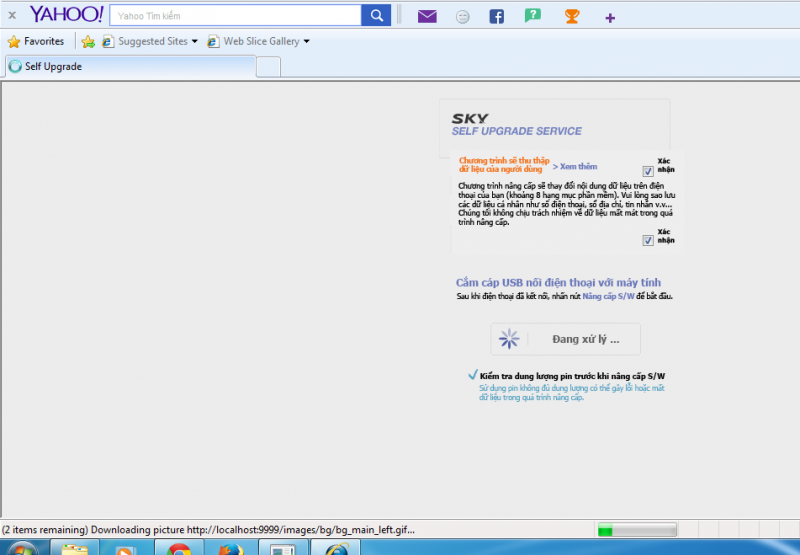The width and height of the screenshot is (800, 555).
Task: Open the Windows Start button
Action: click(x=21, y=549)
